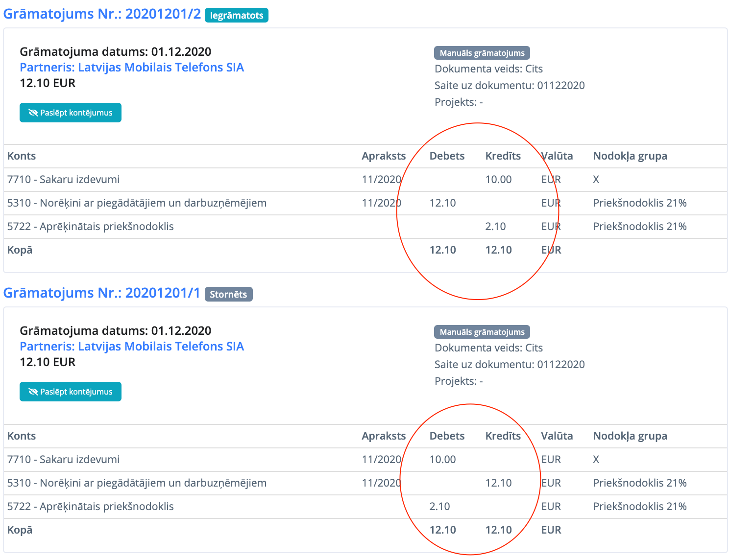
Task: Click the Kopā debit total 12.10 in entry 20201201/1
Action: click(x=442, y=530)
